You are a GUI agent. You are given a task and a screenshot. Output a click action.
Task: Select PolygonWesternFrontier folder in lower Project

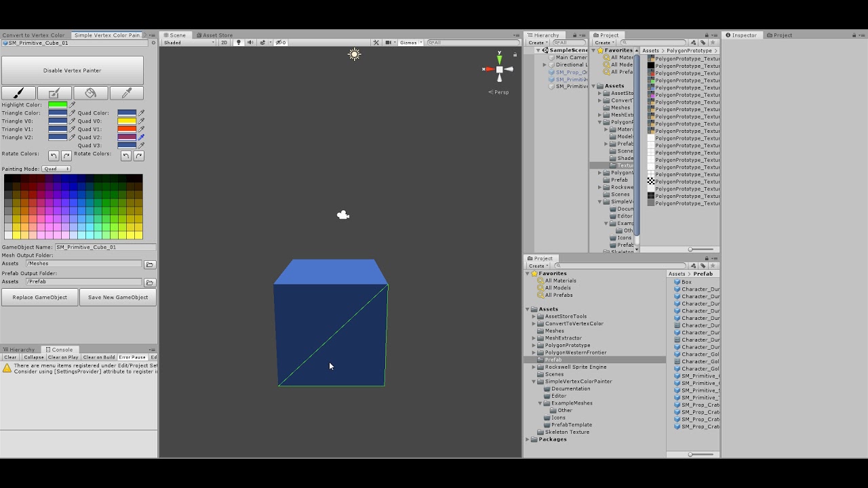[x=576, y=352]
